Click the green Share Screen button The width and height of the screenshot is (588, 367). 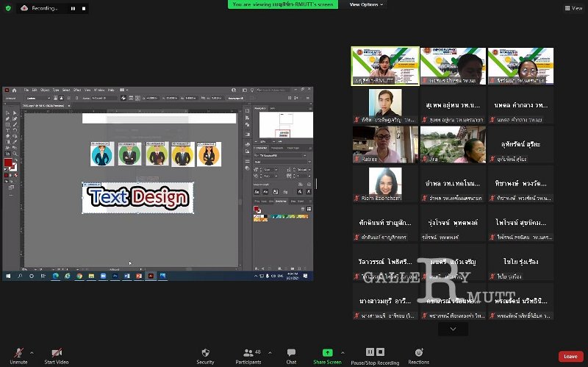click(327, 356)
